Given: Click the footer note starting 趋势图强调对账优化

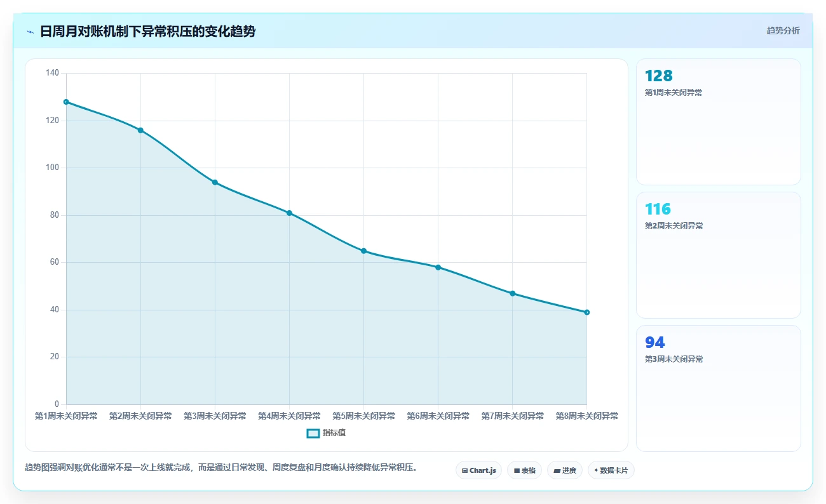Looking at the screenshot, I should click(221, 467).
